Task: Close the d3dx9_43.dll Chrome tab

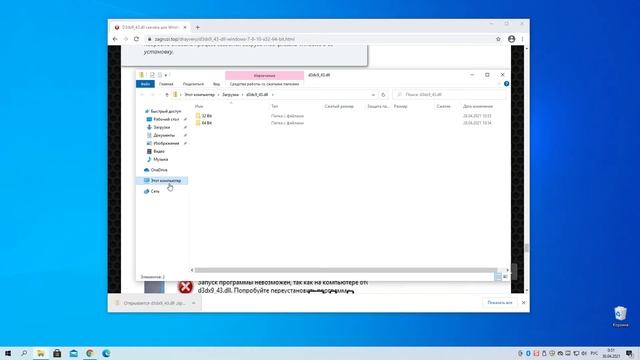Action: click(184, 27)
